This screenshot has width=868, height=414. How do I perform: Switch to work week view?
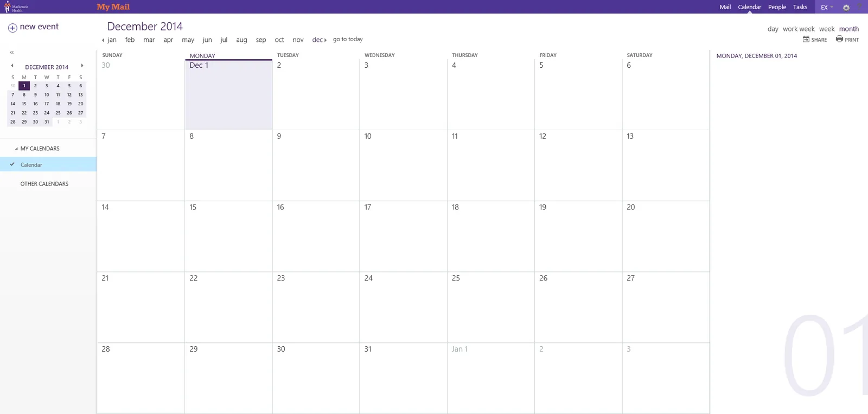tap(799, 29)
